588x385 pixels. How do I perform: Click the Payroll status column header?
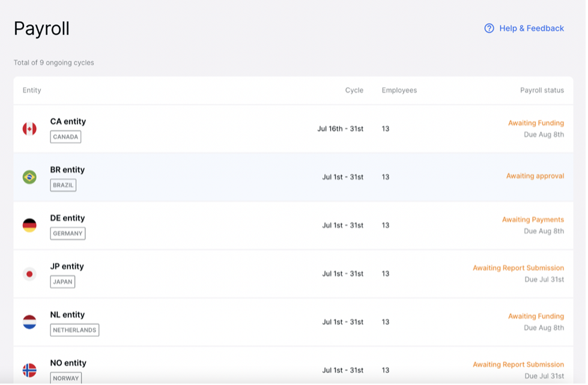pos(542,90)
